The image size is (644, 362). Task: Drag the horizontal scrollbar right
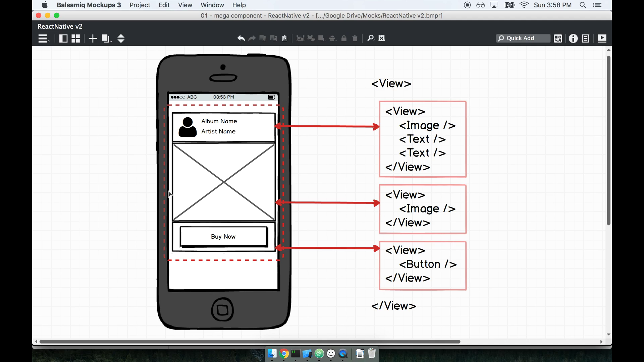click(248, 341)
